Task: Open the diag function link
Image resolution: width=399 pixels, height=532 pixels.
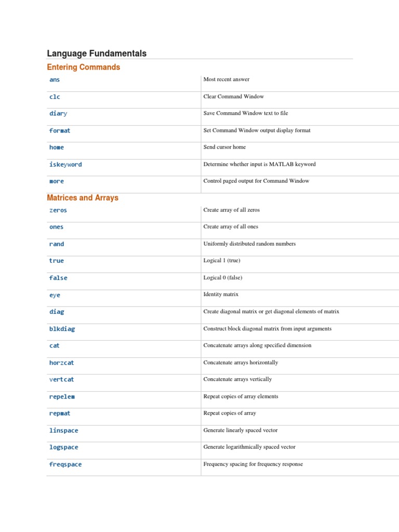Action: click(57, 312)
